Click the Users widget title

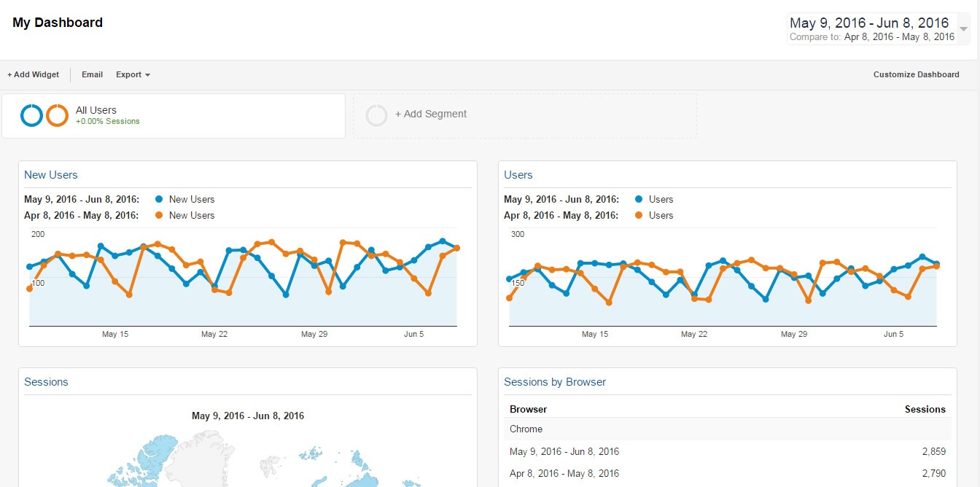coord(518,174)
